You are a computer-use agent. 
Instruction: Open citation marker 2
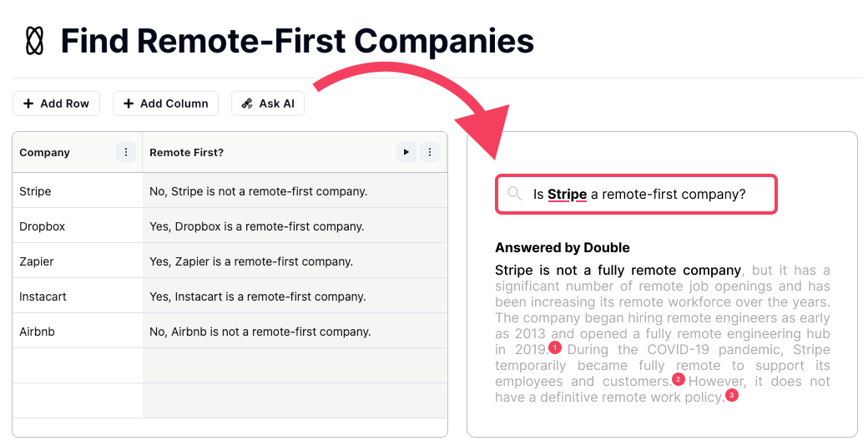click(x=678, y=379)
